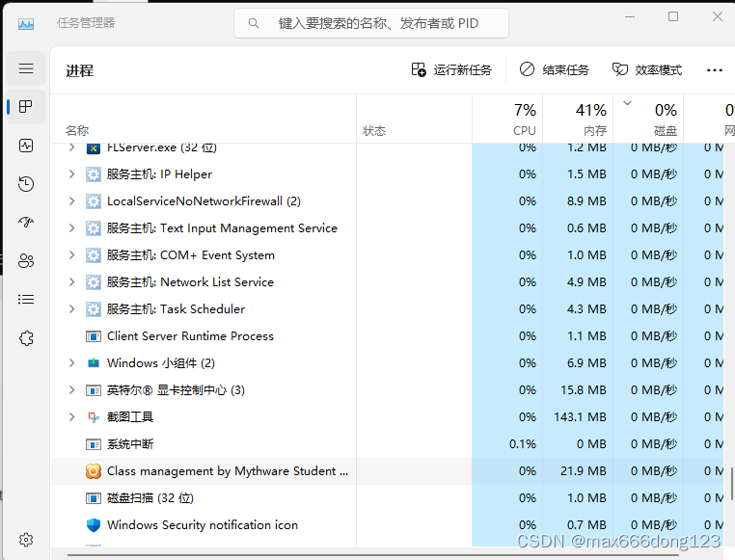Click the vertical scrollbar thumb
The height and width of the screenshot is (560, 735).
pos(731,483)
